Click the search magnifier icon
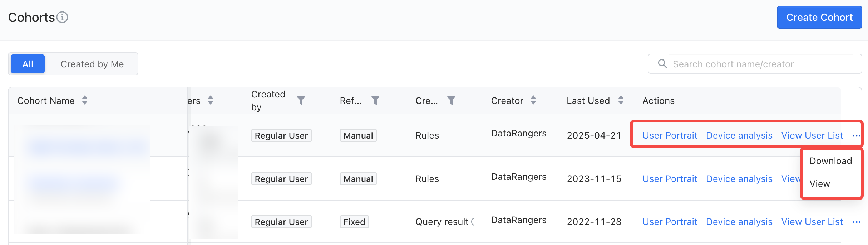This screenshot has height=245, width=868. tap(662, 64)
